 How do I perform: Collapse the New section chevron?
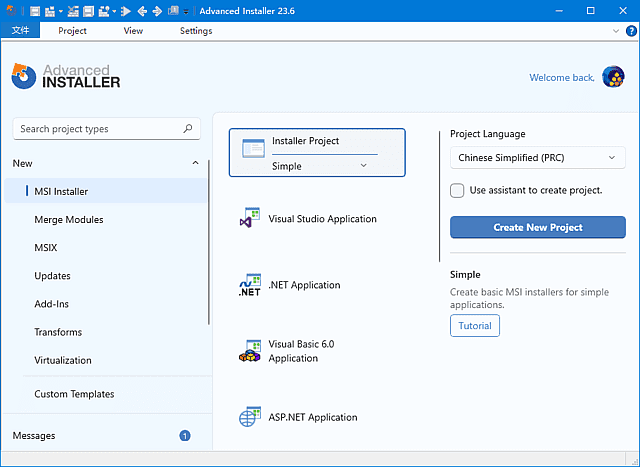pyautogui.click(x=195, y=163)
